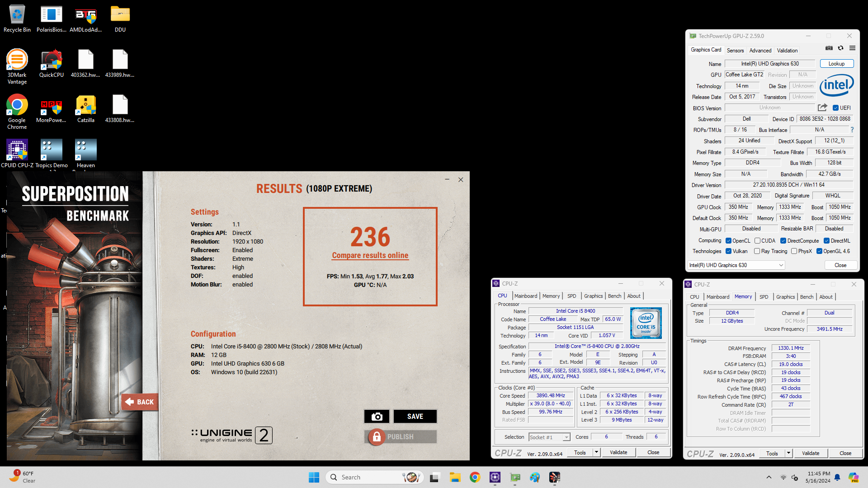
Task: Open About tab in left CPU-Z window
Action: (634, 296)
